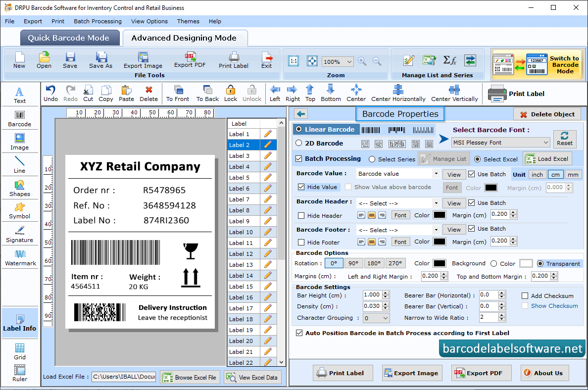Click the Undo toolbar icon
The width and height of the screenshot is (588, 390).
pos(50,94)
